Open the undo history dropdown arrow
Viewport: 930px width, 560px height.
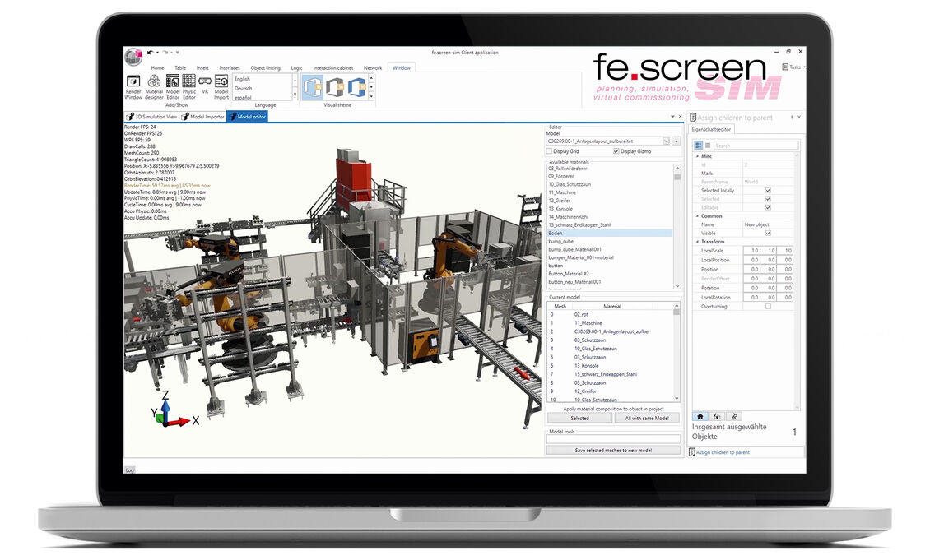click(157, 53)
